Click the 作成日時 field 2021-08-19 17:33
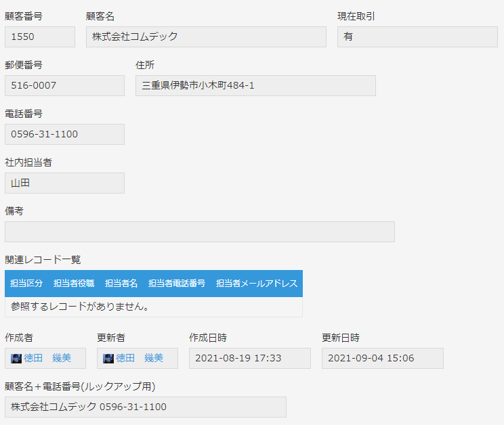This screenshot has height=425, width=504. click(250, 358)
